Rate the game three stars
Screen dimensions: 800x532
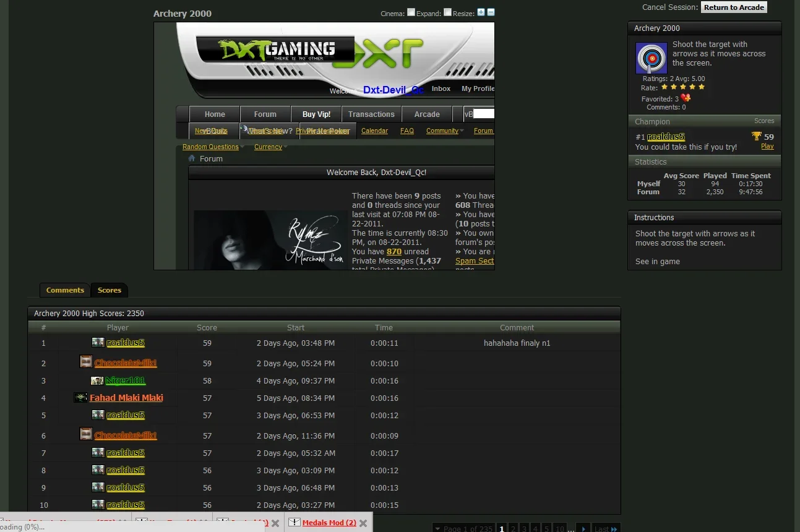(x=683, y=88)
